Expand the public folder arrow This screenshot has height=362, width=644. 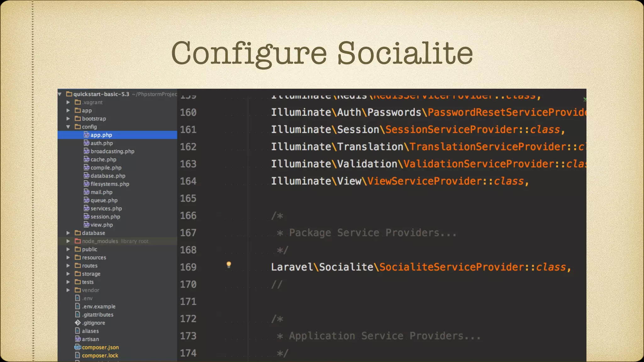pyautogui.click(x=68, y=249)
